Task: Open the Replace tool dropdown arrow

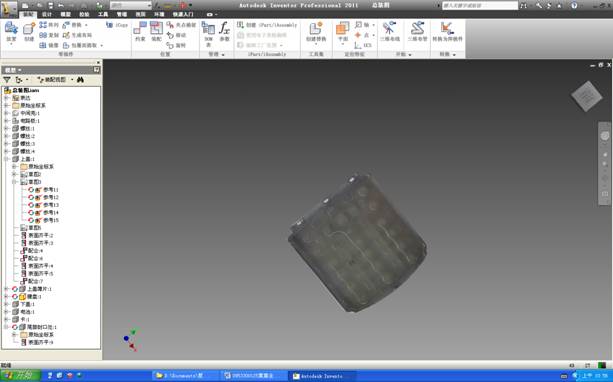Action: click(86, 25)
